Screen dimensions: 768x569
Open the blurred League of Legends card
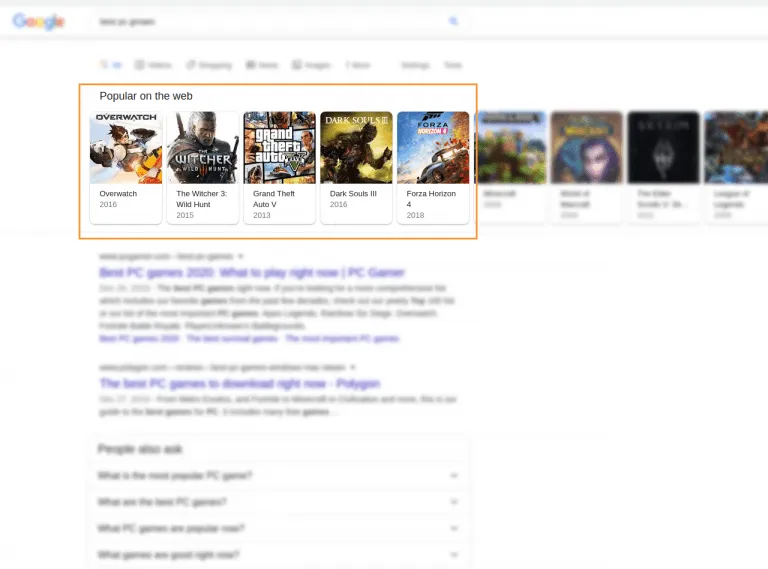click(736, 167)
